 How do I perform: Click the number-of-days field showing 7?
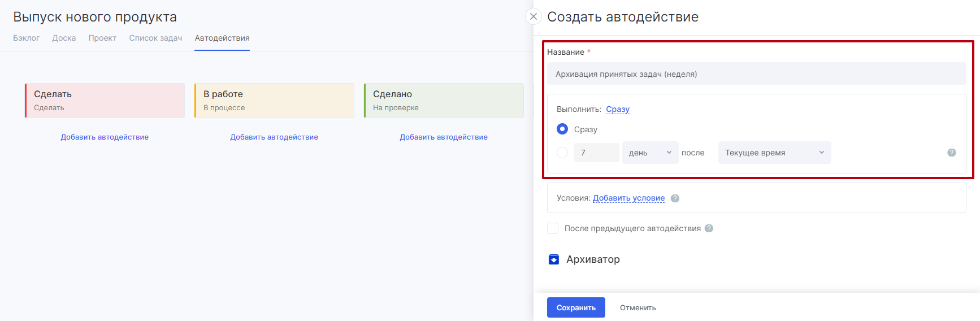(596, 153)
